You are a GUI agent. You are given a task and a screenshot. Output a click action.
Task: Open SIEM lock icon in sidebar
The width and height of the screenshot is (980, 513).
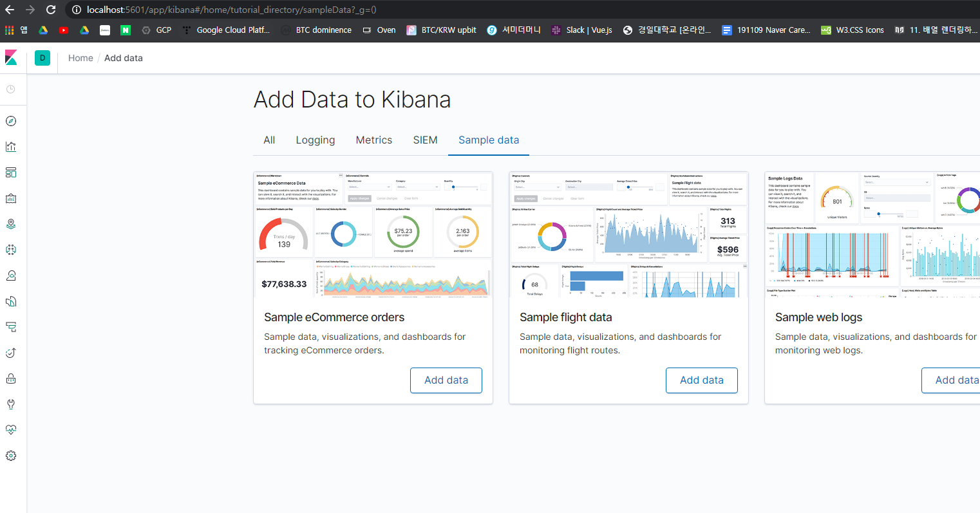click(11, 378)
